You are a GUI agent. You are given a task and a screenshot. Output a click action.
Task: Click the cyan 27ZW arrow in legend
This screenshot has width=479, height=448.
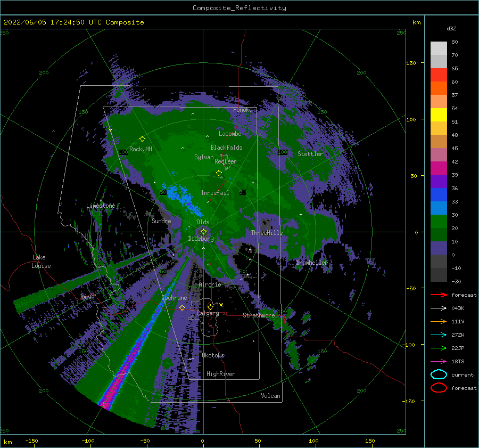pyautogui.click(x=439, y=335)
